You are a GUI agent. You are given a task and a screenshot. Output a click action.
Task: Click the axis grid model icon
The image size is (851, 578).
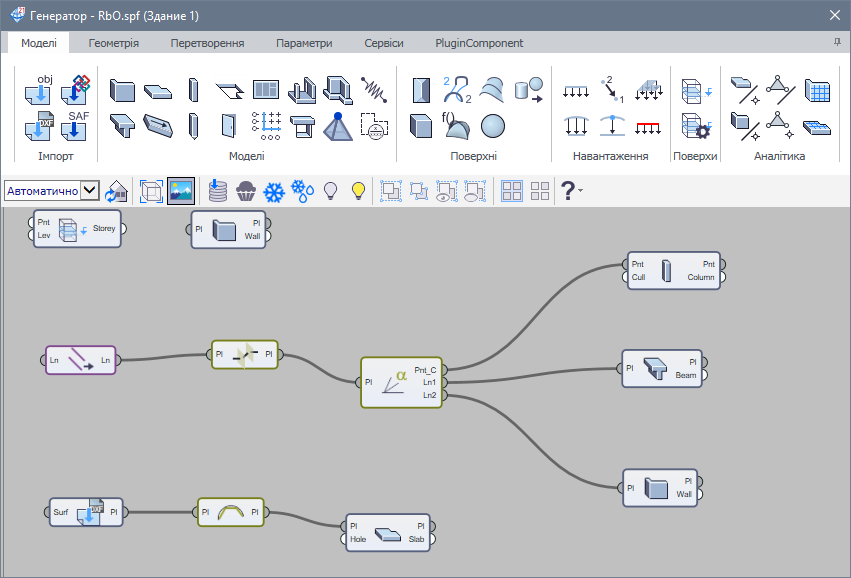point(265,126)
